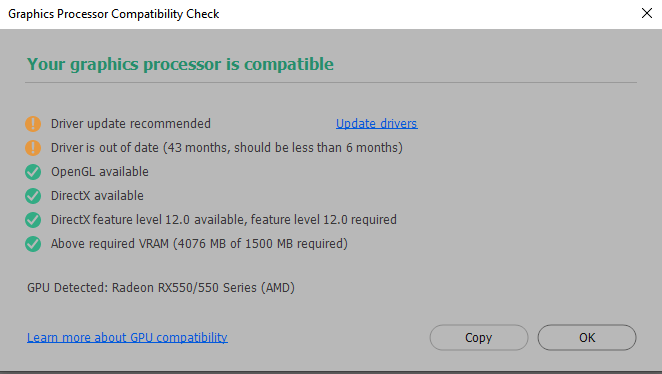Image resolution: width=662 pixels, height=374 pixels.
Task: Confirm the dialog with OK
Action: [587, 338]
